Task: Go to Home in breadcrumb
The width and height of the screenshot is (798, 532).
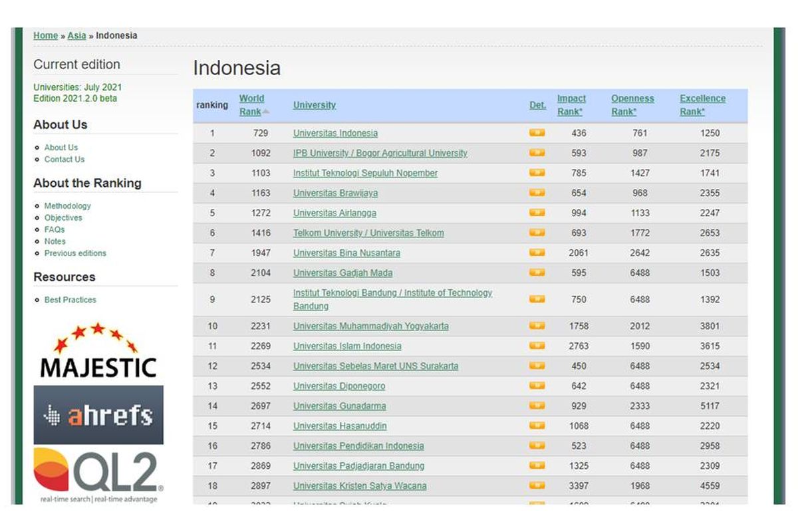Action: [45, 35]
